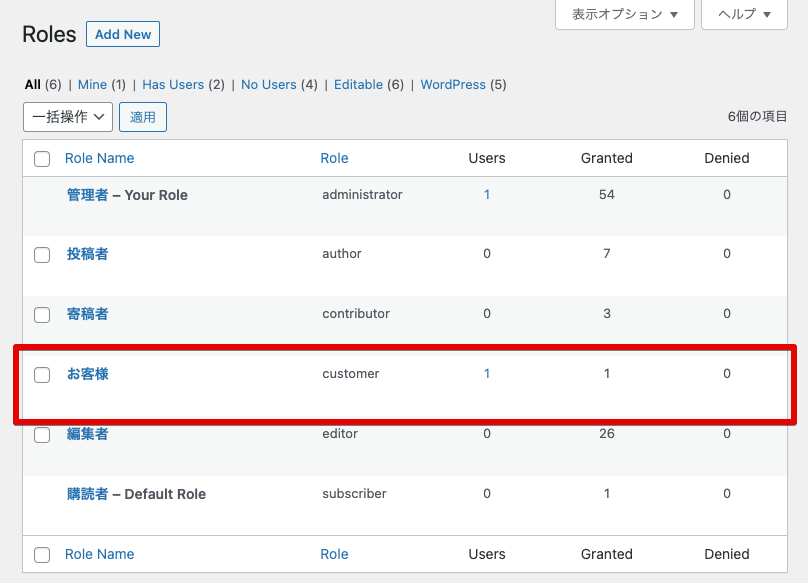Filter roles by Has Users
Viewport: 808px width, 583px height.
pos(173,85)
